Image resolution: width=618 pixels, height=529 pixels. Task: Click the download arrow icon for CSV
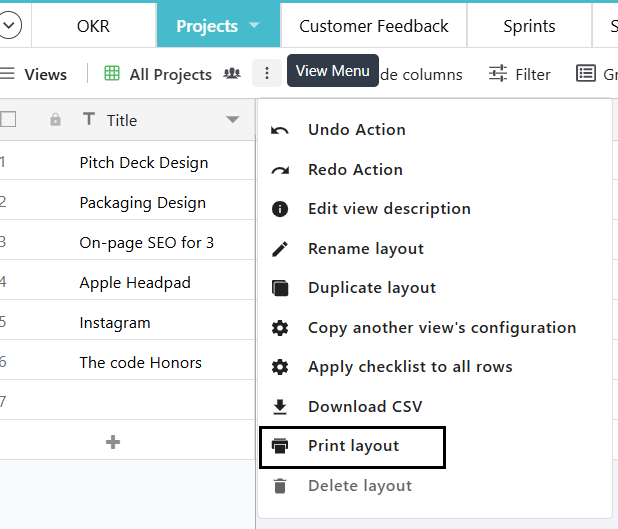280,407
